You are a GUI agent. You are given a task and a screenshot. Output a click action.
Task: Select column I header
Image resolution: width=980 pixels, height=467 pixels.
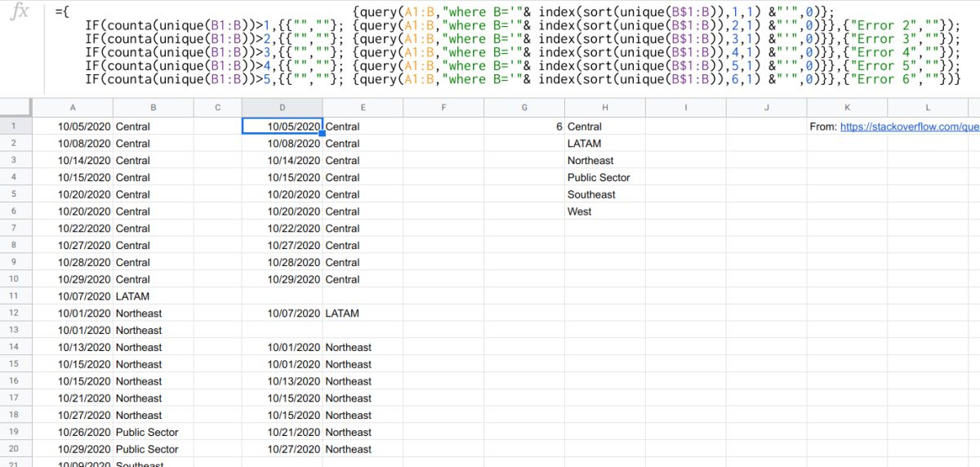pos(687,108)
